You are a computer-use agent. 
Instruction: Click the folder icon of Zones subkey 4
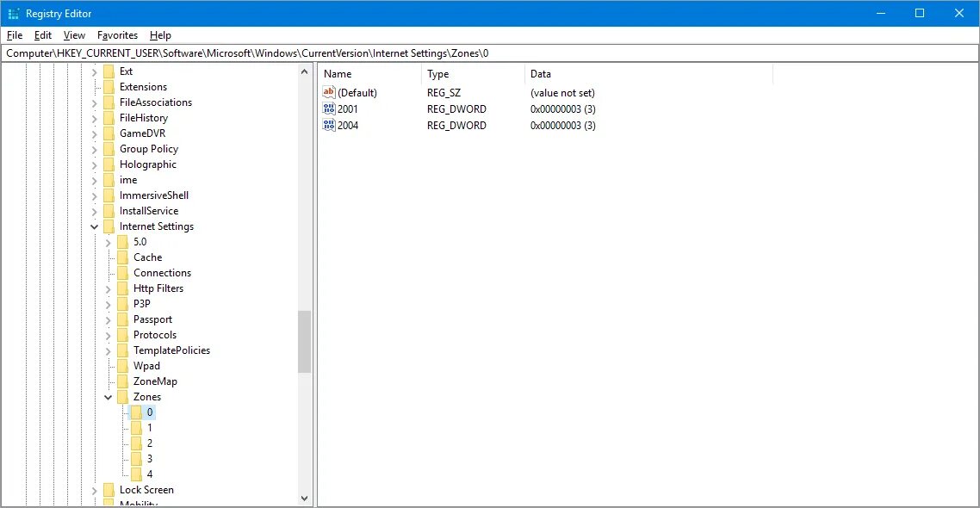coord(136,474)
